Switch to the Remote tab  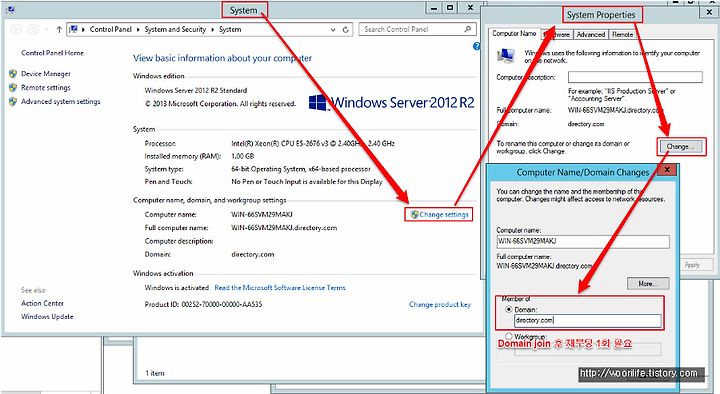point(622,34)
